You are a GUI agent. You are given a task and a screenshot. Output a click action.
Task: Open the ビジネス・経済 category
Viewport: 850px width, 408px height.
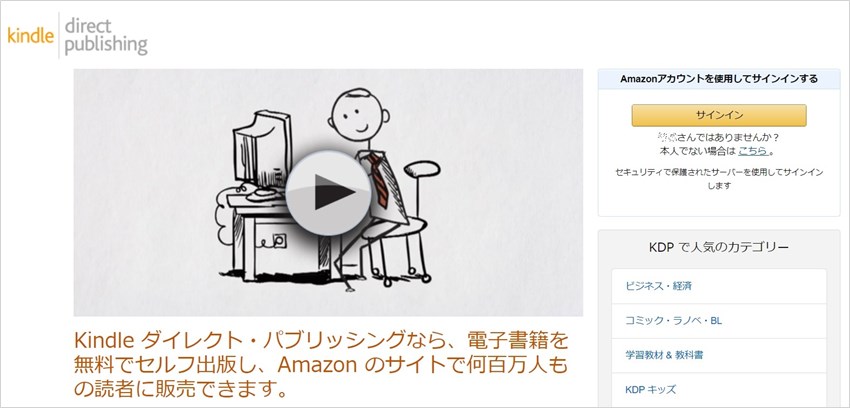pos(719,286)
